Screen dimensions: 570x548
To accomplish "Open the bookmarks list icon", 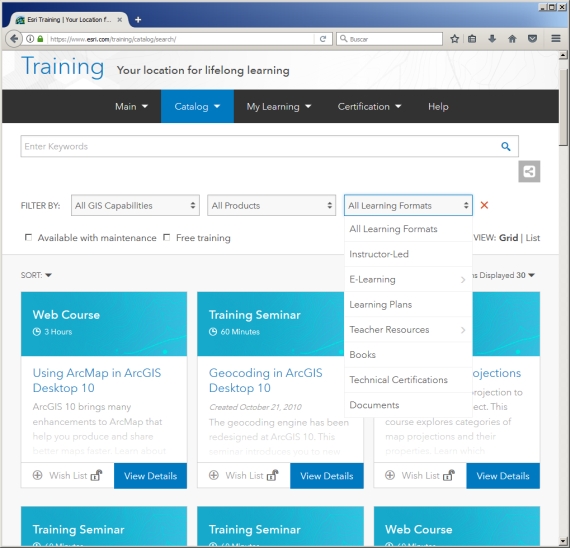I will 472,39.
